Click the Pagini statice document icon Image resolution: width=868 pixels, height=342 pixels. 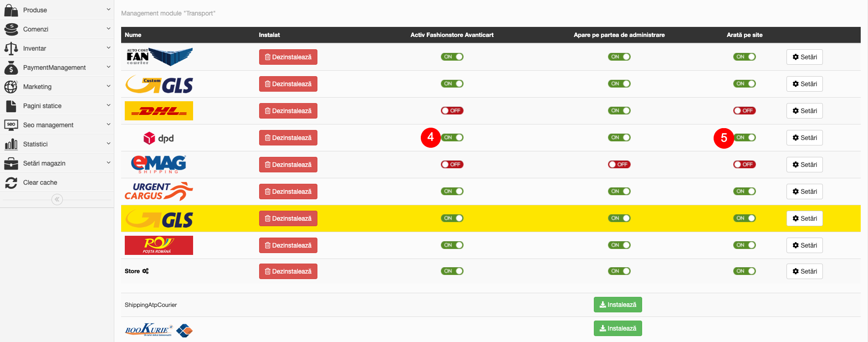11,106
